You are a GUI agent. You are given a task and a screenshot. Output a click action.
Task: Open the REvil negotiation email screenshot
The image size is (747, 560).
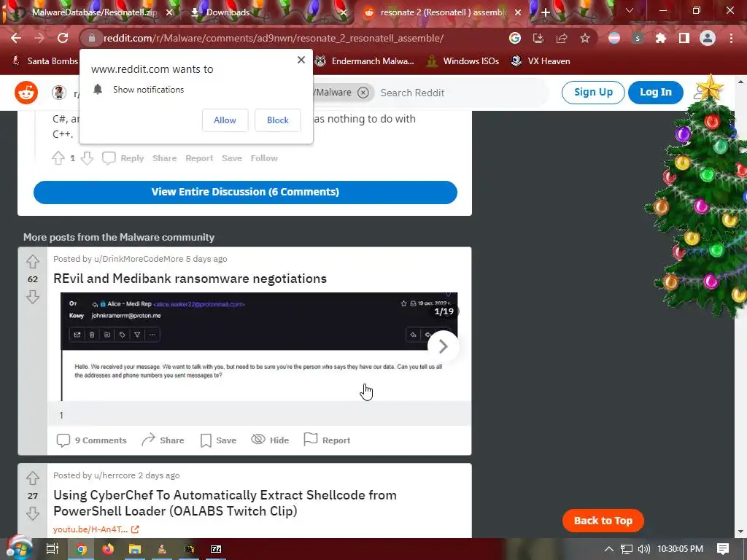point(259,346)
